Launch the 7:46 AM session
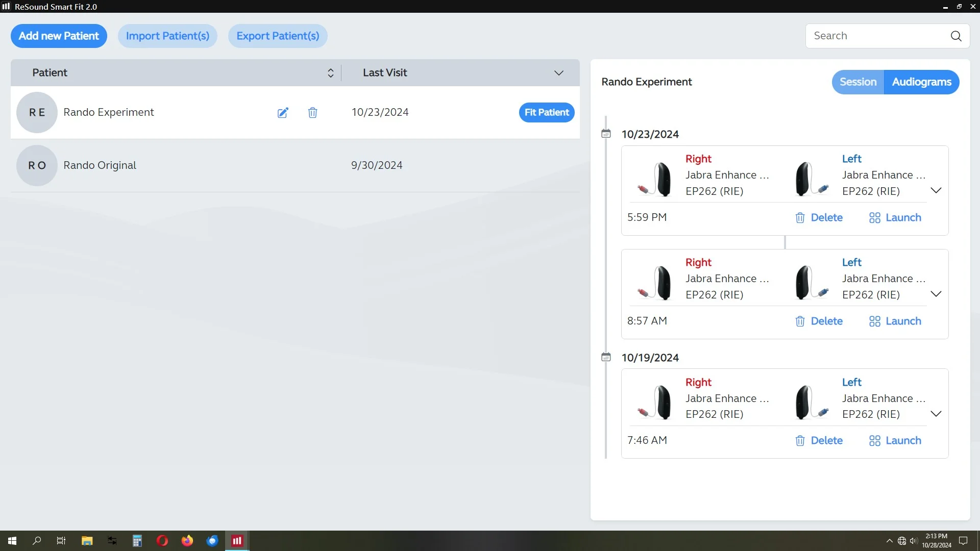Image resolution: width=980 pixels, height=551 pixels. 895,441
